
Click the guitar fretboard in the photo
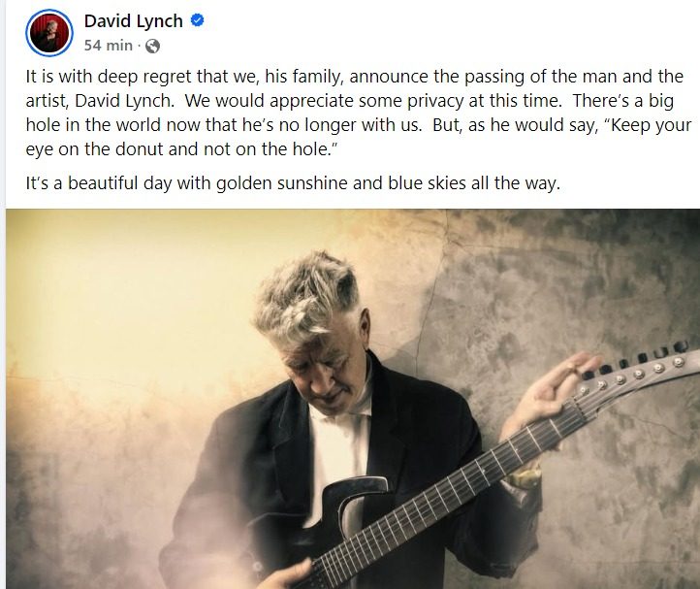(x=446, y=492)
